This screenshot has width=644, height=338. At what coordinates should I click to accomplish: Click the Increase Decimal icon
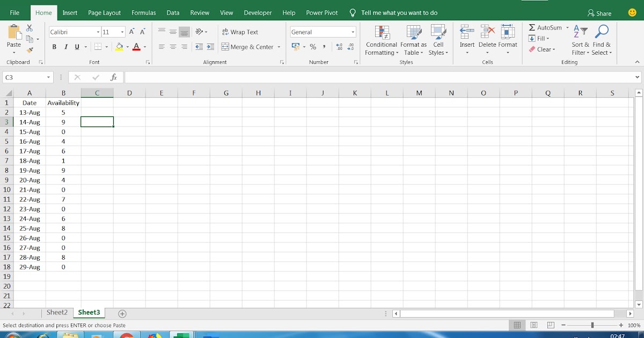339,47
